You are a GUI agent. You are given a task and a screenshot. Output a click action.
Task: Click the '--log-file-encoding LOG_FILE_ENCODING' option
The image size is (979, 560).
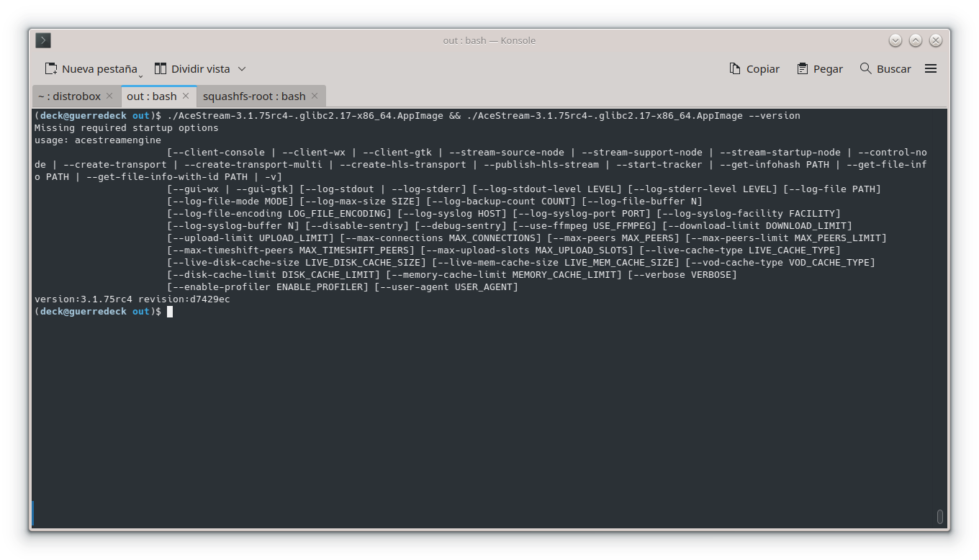(279, 214)
